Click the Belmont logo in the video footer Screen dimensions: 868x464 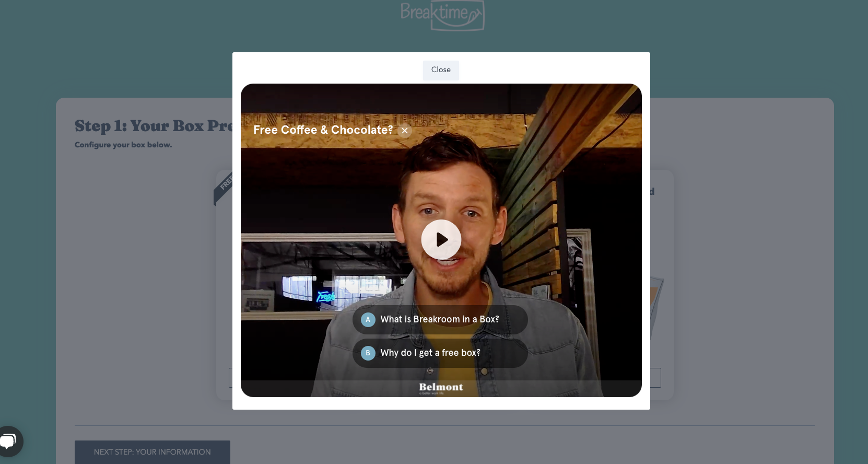click(x=441, y=388)
